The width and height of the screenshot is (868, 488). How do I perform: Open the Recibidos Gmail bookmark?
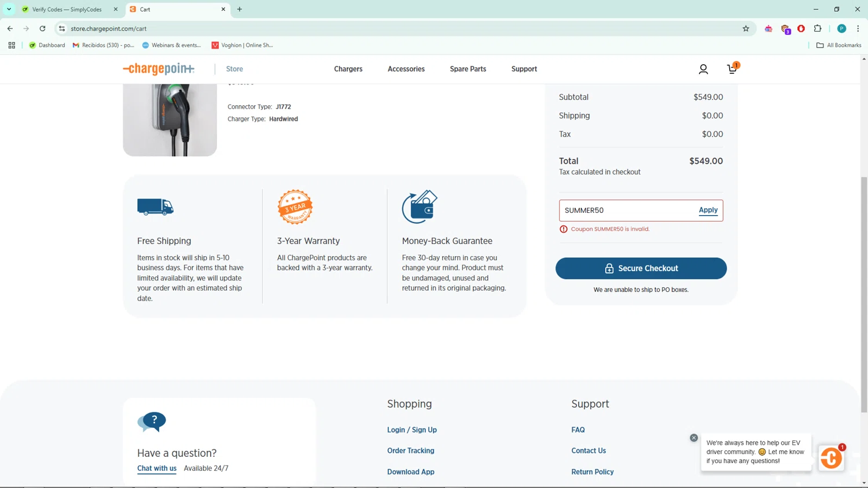click(x=104, y=45)
